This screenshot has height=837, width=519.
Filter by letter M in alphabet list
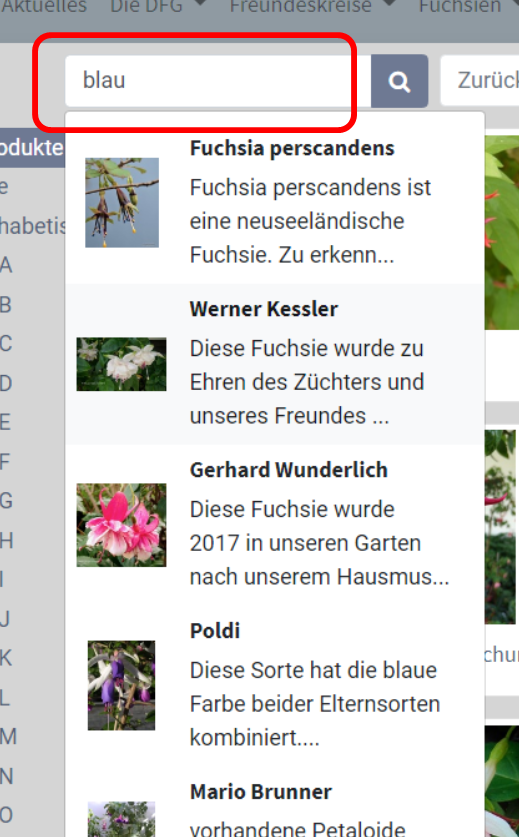point(8,737)
